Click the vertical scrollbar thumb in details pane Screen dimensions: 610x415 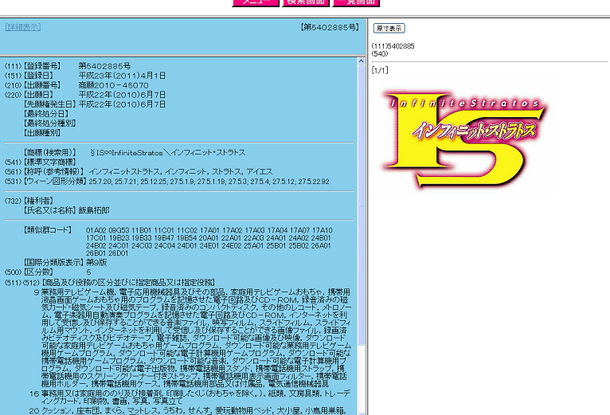pos(361,205)
